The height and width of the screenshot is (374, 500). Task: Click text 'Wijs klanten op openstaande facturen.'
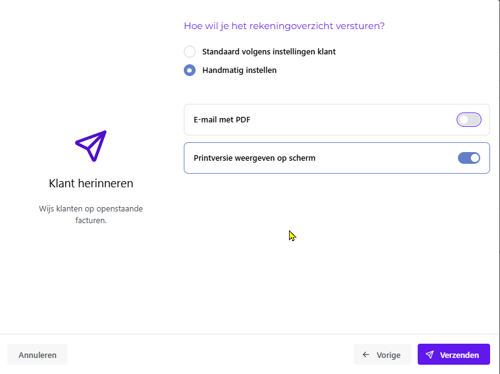pyautogui.click(x=91, y=214)
